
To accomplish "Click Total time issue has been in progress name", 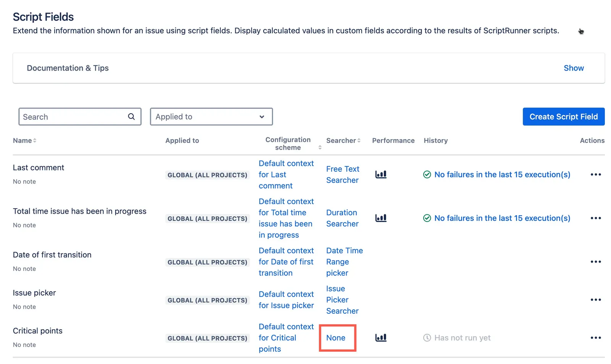I will (79, 211).
